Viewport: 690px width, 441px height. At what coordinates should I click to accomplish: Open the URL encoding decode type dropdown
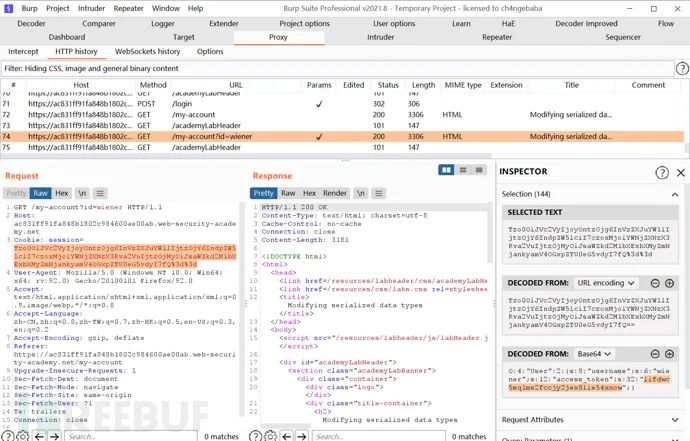tap(606, 283)
